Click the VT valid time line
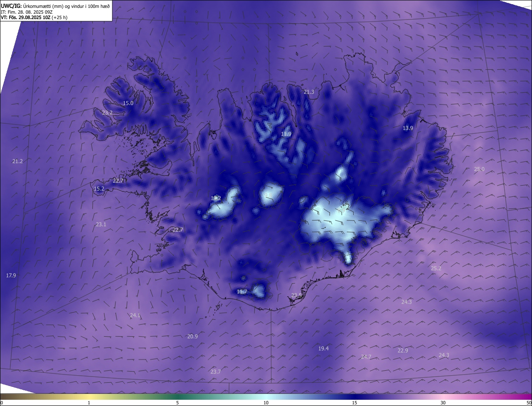 [34, 18]
